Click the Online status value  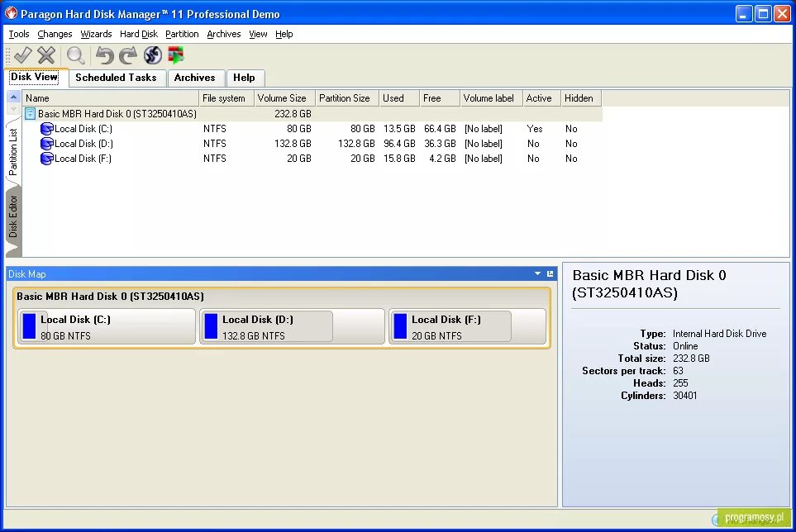pyautogui.click(x=685, y=346)
